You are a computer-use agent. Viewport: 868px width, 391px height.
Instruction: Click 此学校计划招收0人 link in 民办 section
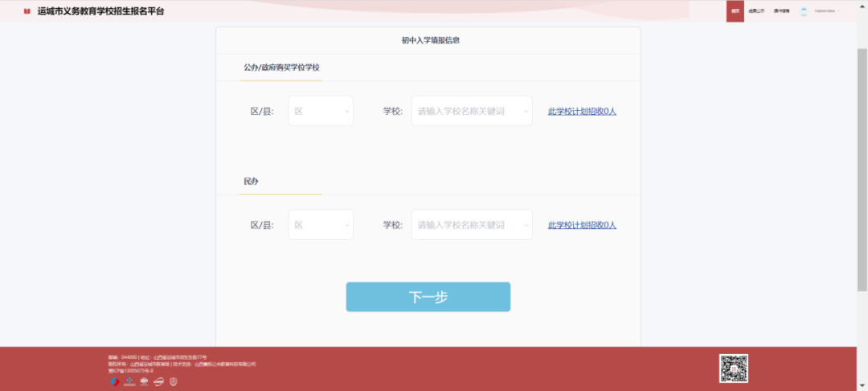[x=582, y=225]
